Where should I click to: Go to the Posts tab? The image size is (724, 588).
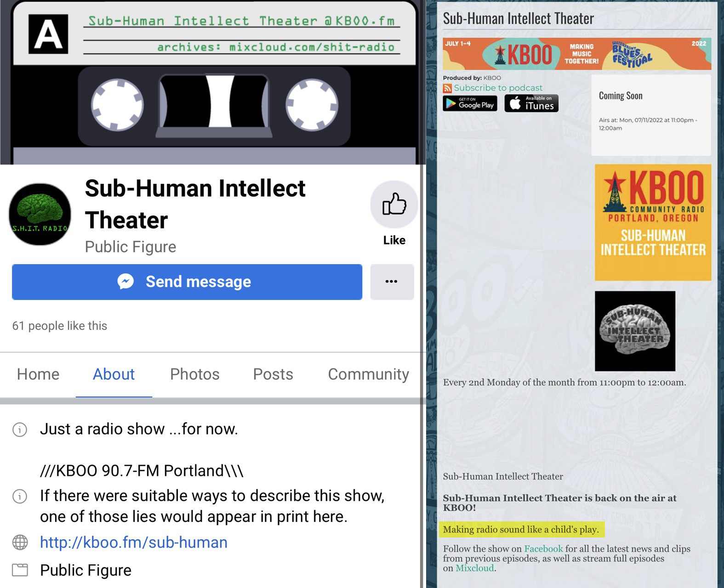pos(273,374)
